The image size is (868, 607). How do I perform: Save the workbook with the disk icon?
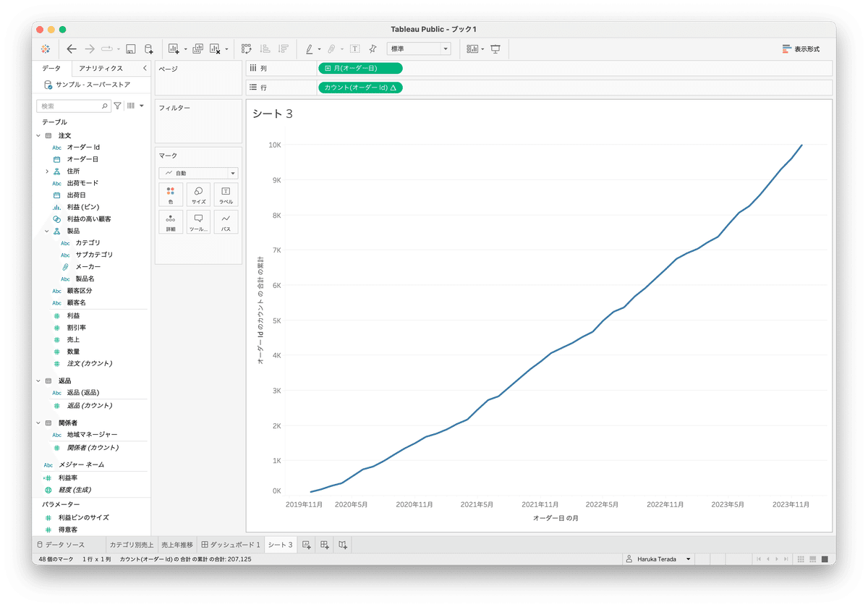(x=131, y=49)
